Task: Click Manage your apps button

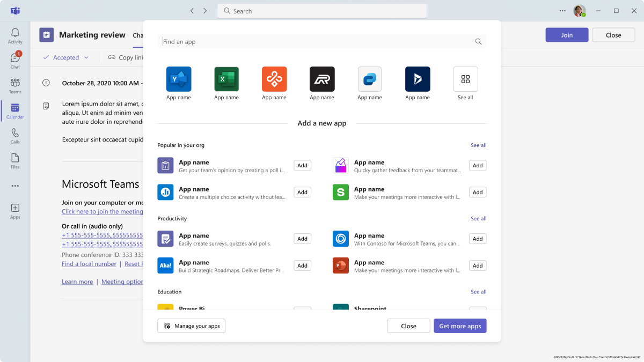Action: tap(192, 326)
